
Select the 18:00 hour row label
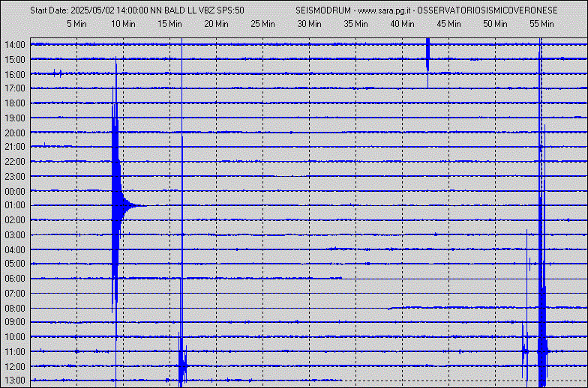coord(15,103)
